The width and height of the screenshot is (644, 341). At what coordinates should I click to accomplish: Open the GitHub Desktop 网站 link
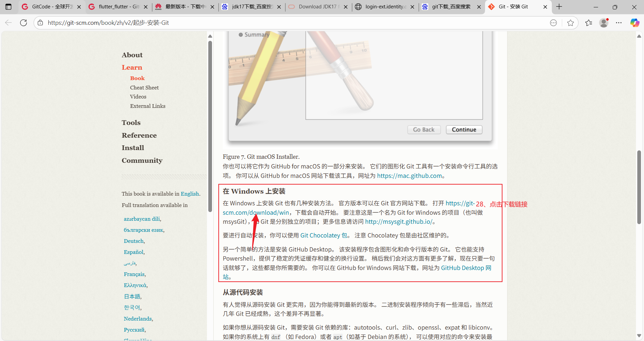click(466, 268)
